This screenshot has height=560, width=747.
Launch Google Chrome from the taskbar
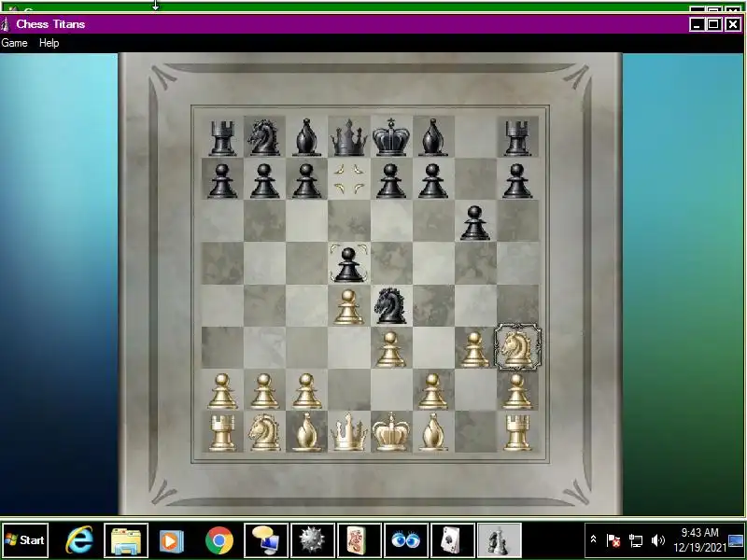click(x=219, y=540)
